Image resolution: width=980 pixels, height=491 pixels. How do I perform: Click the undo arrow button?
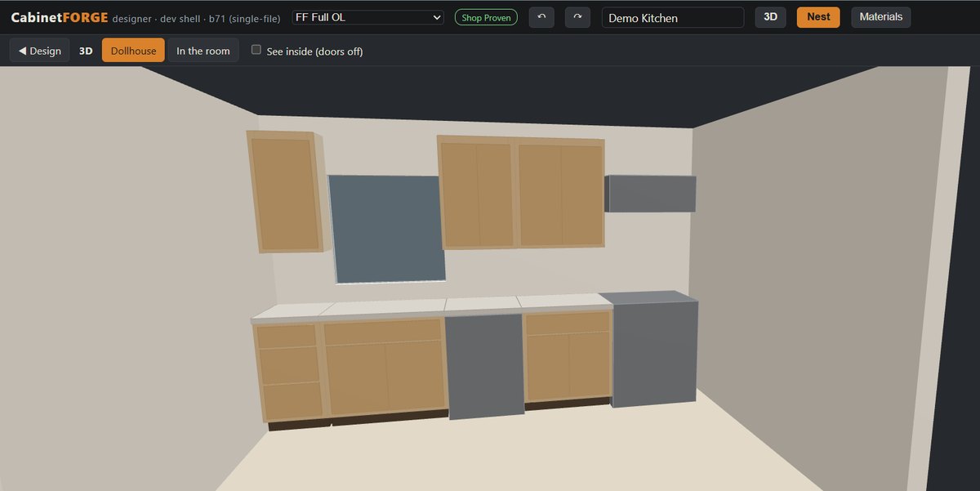coord(541,17)
